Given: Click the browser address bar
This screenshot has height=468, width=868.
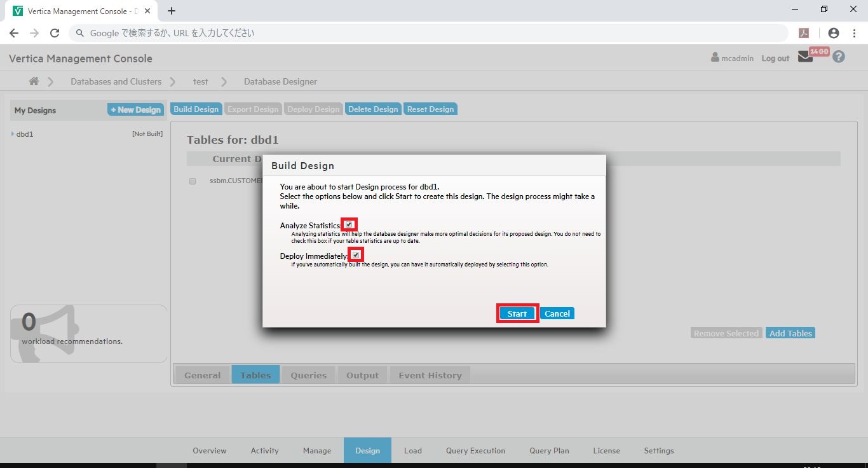Looking at the screenshot, I should point(432,33).
